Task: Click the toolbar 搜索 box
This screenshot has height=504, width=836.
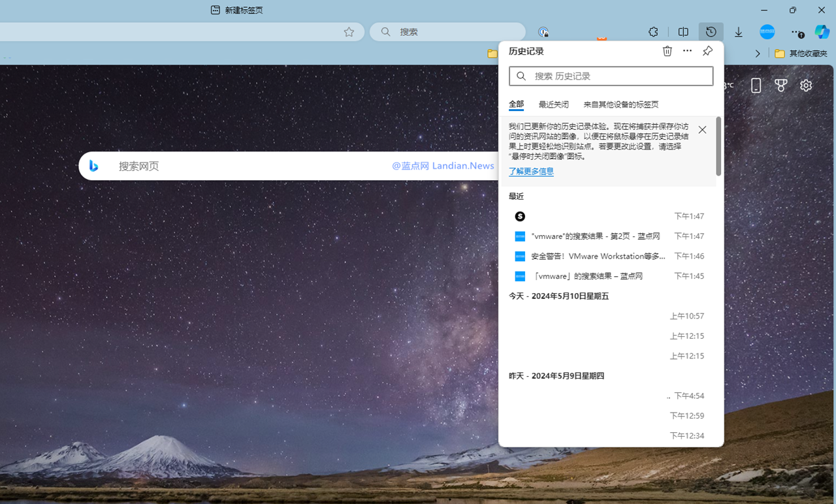Action: (447, 31)
